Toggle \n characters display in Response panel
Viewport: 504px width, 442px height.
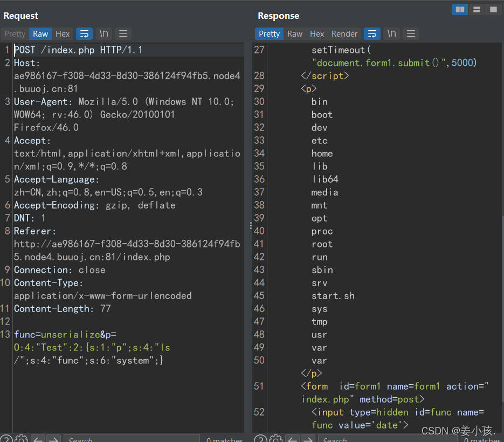click(x=391, y=34)
